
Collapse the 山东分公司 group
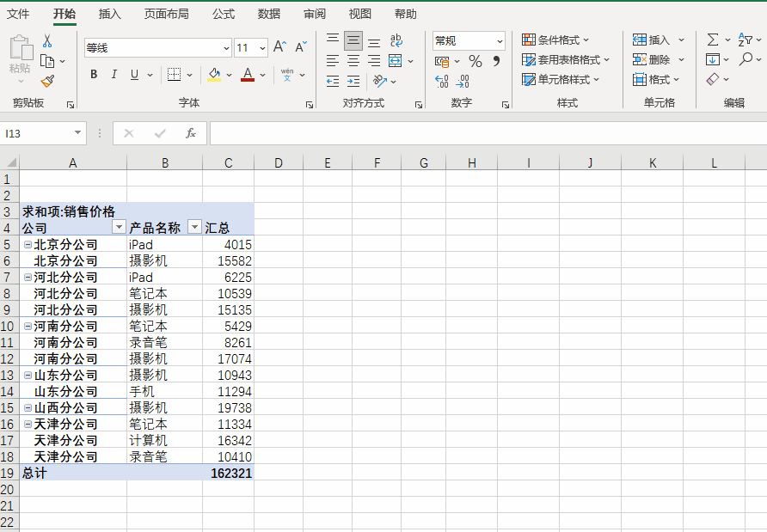click(28, 375)
